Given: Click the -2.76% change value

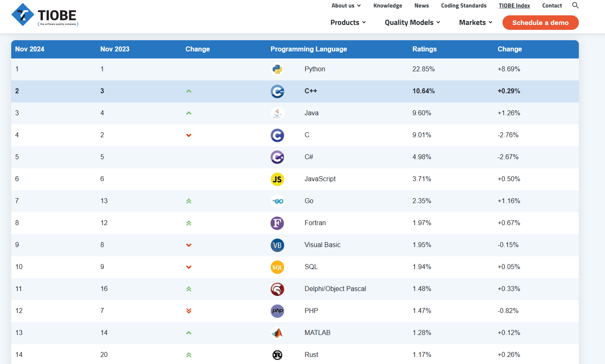Looking at the screenshot, I should point(508,135).
